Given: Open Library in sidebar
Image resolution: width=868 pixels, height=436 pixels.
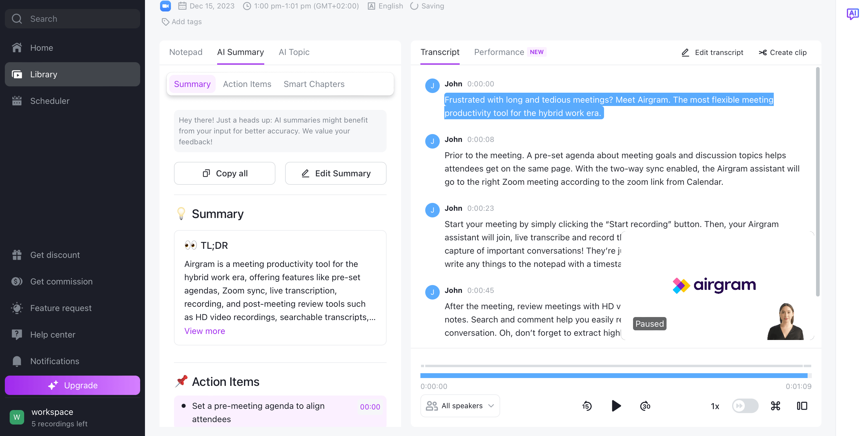Looking at the screenshot, I should pyautogui.click(x=72, y=74).
